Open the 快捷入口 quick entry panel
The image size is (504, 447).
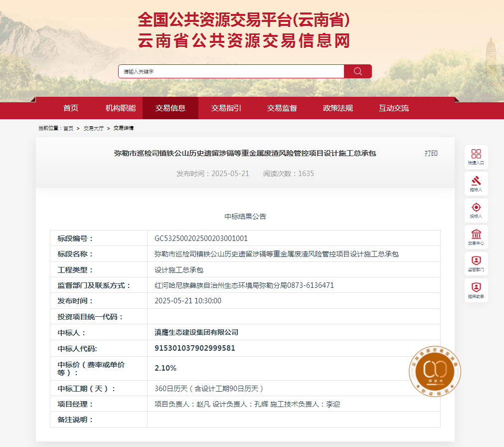click(x=476, y=157)
